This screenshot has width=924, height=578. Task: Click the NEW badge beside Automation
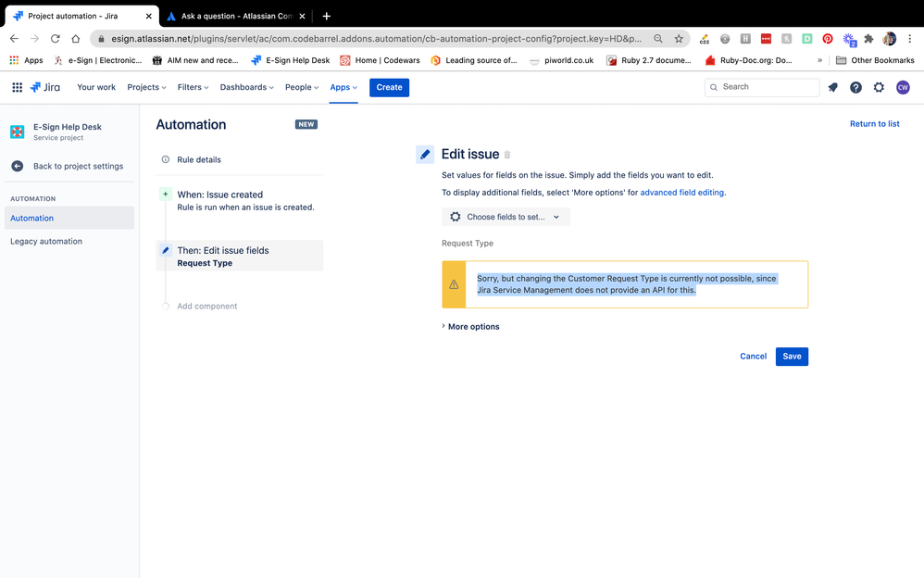pyautogui.click(x=306, y=124)
